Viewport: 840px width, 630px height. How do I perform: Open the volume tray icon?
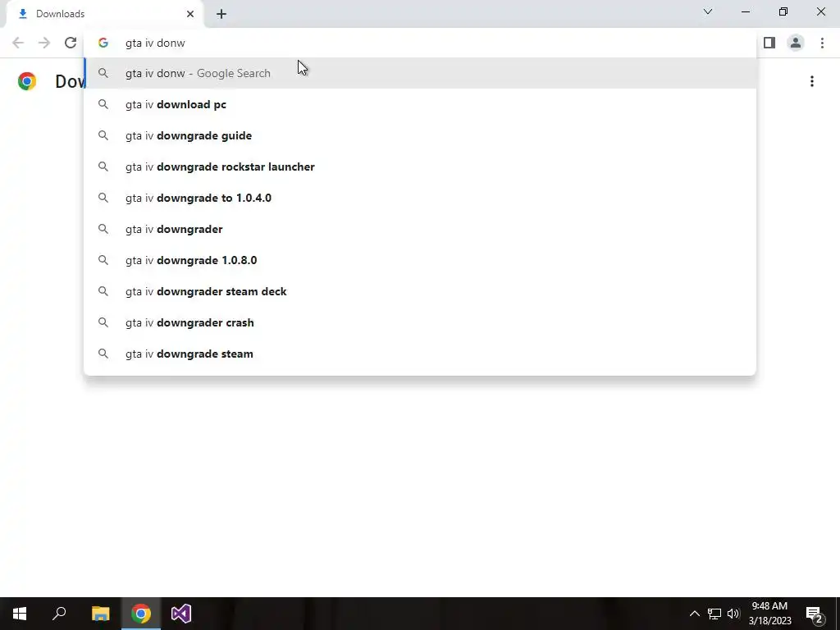click(x=733, y=614)
